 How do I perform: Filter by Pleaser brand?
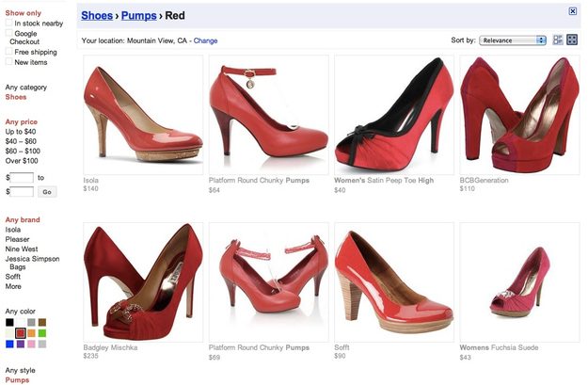[17, 239]
